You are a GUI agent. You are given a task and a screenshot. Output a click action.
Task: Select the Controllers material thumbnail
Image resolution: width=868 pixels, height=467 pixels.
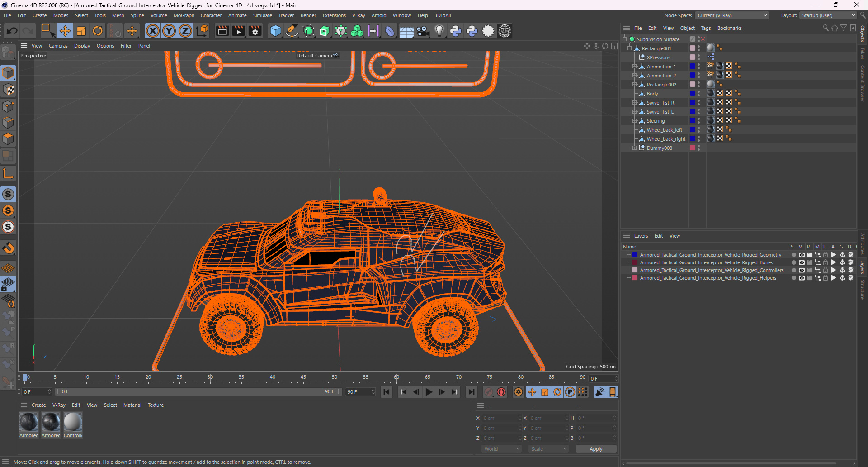(73, 422)
